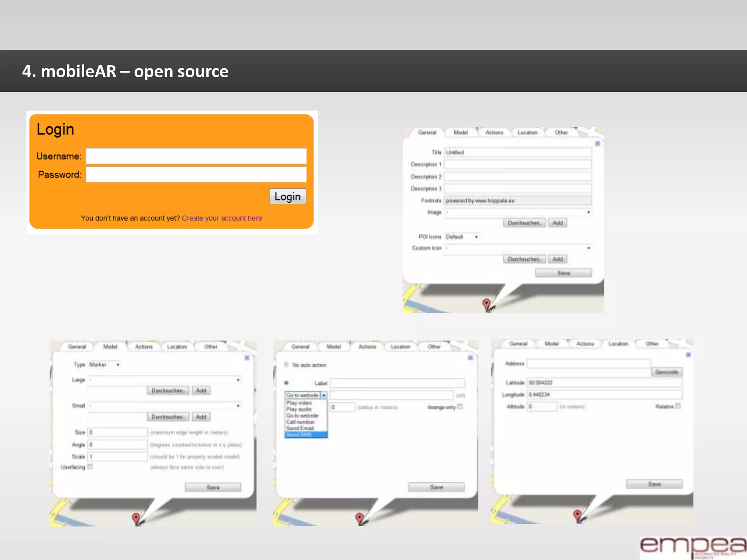Focus the Username input field
747x560 pixels.
coord(196,156)
